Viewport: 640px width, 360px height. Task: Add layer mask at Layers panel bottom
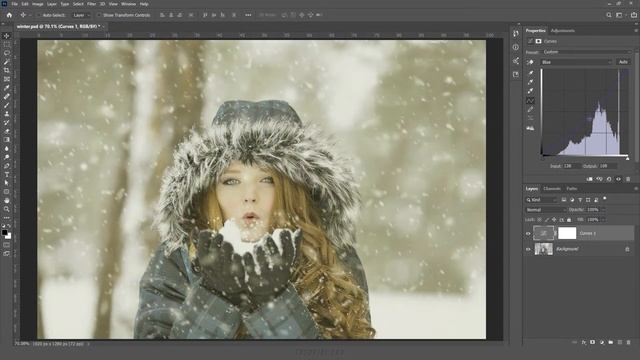(593, 342)
